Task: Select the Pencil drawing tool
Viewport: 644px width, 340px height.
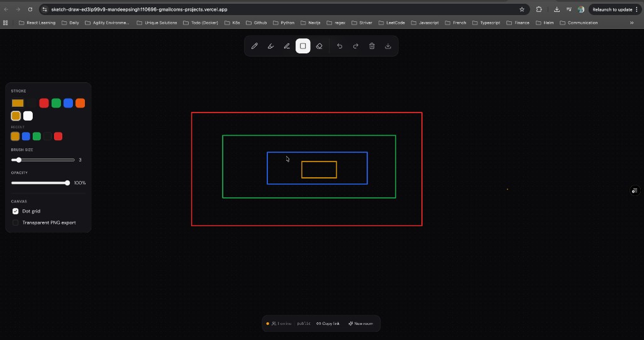Action: [255, 46]
